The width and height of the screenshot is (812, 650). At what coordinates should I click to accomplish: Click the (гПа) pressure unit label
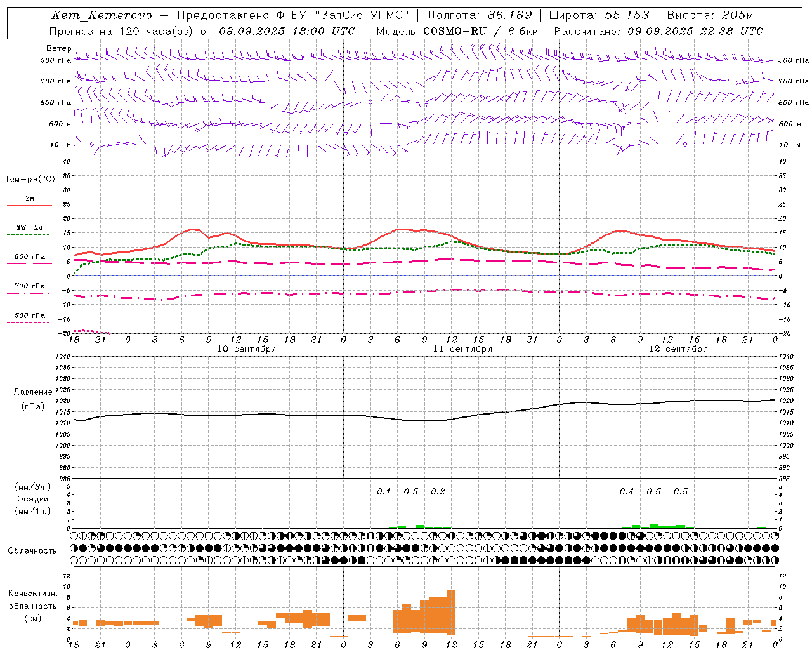pyautogui.click(x=33, y=406)
